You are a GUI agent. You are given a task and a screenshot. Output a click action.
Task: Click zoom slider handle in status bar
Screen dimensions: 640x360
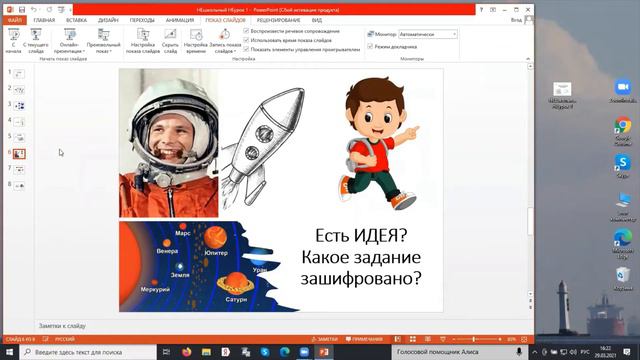pos(473,339)
